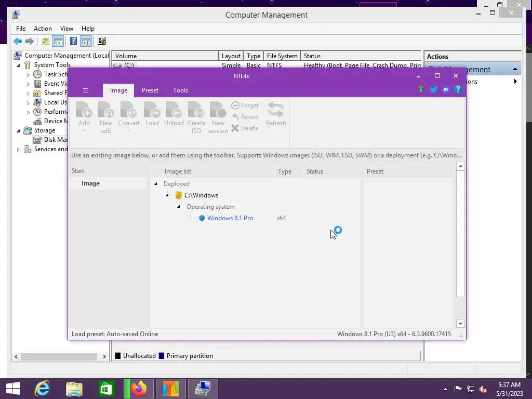
Task: Click the File System column header
Action: 282,56
